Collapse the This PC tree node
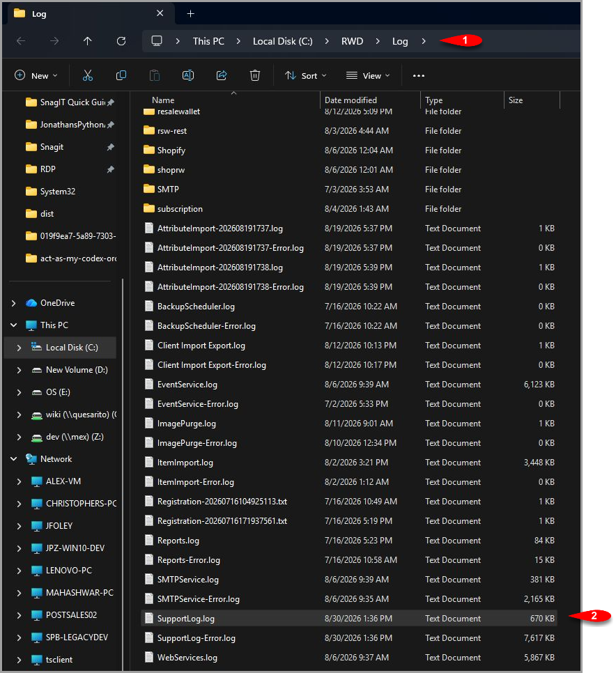Viewport: 616px width, 673px height. click(x=13, y=325)
